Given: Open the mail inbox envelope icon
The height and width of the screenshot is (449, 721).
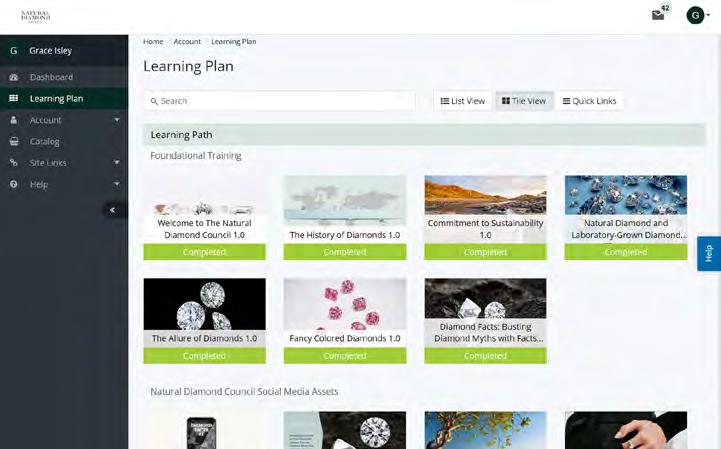Looking at the screenshot, I should tap(658, 15).
